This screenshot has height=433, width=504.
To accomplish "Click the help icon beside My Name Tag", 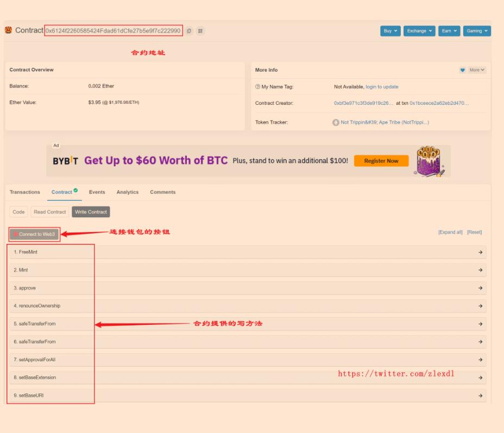I will (257, 87).
